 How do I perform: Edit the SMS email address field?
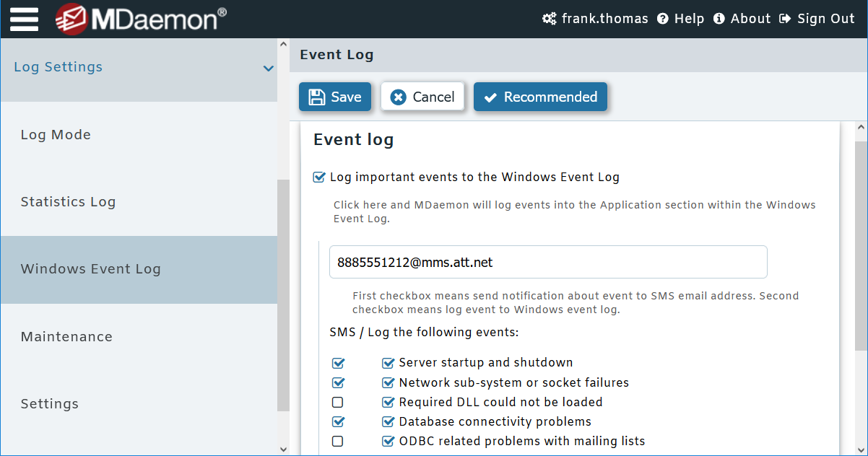pyautogui.click(x=548, y=262)
